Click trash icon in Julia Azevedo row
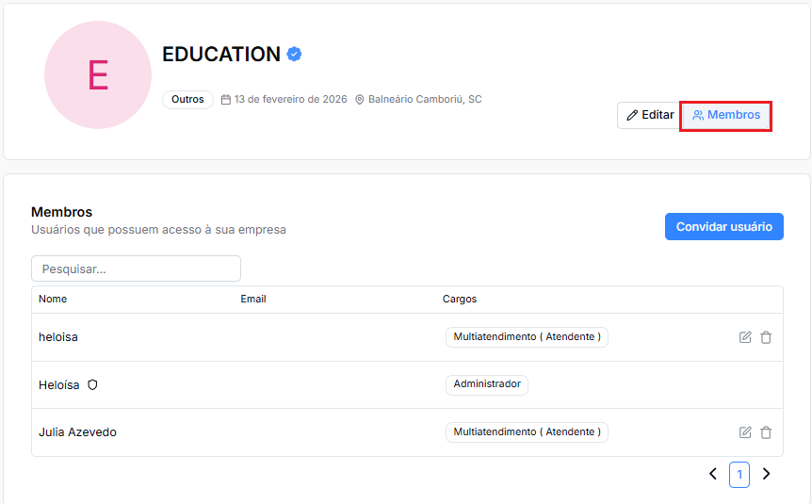The width and height of the screenshot is (812, 504). 766,432
